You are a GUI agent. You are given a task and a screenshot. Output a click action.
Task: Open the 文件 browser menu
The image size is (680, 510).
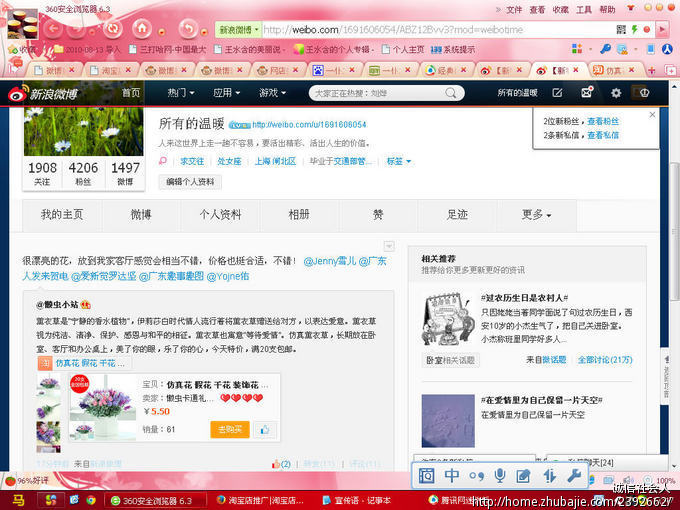coord(514,9)
